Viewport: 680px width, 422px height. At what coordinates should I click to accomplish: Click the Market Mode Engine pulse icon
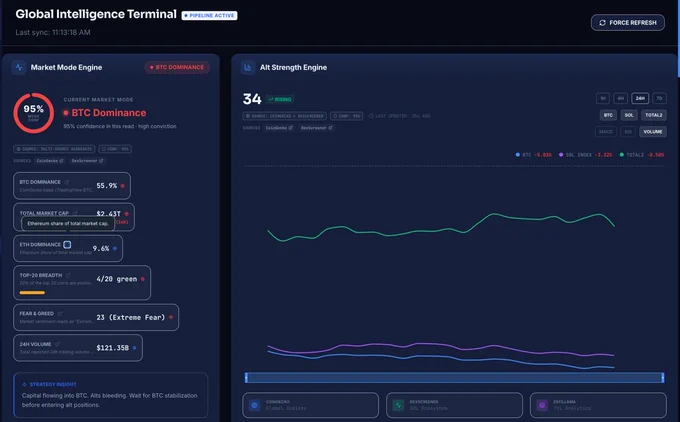click(19, 67)
